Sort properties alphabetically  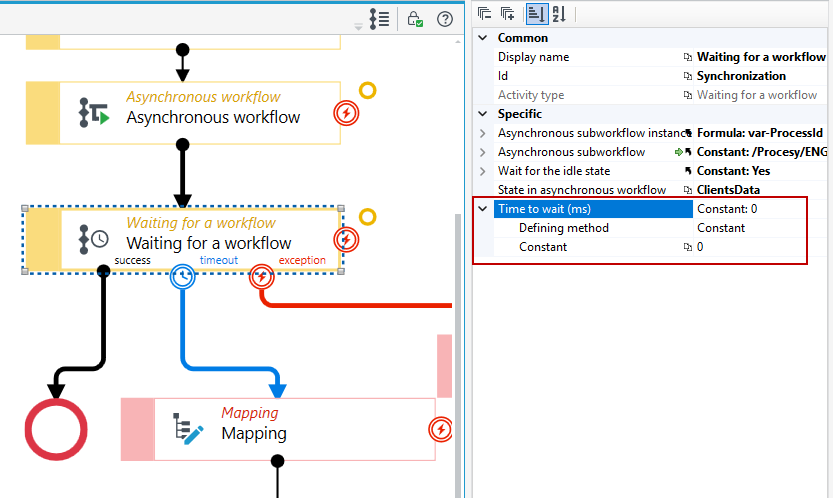coord(559,13)
